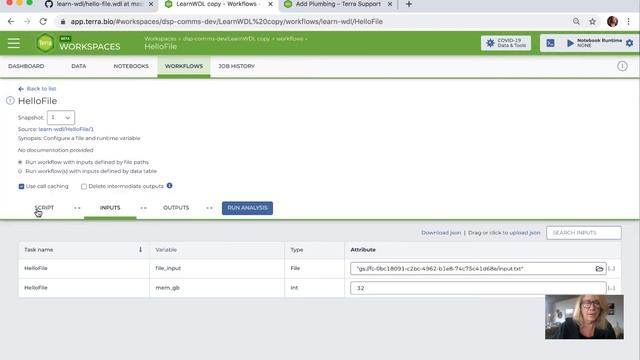Open the Chrome three-dot menu
The width and height of the screenshot is (640, 360).
pos(629,21)
